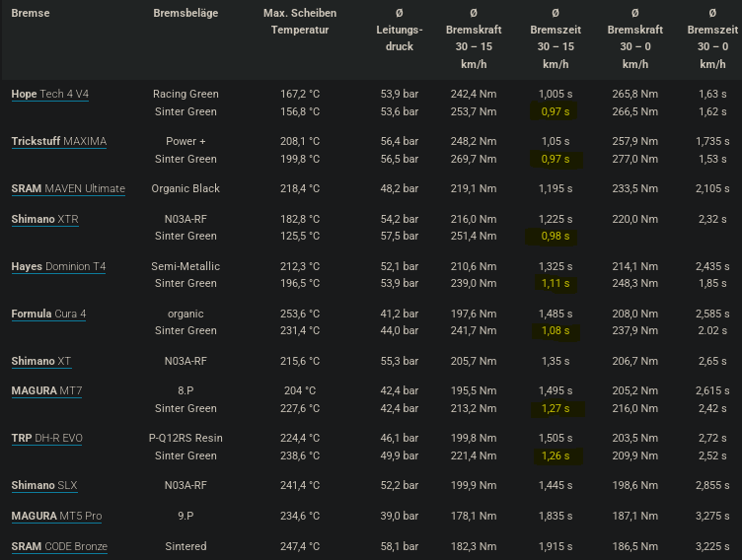
Task: Open the Shimano SLX link
Action: (x=44, y=485)
